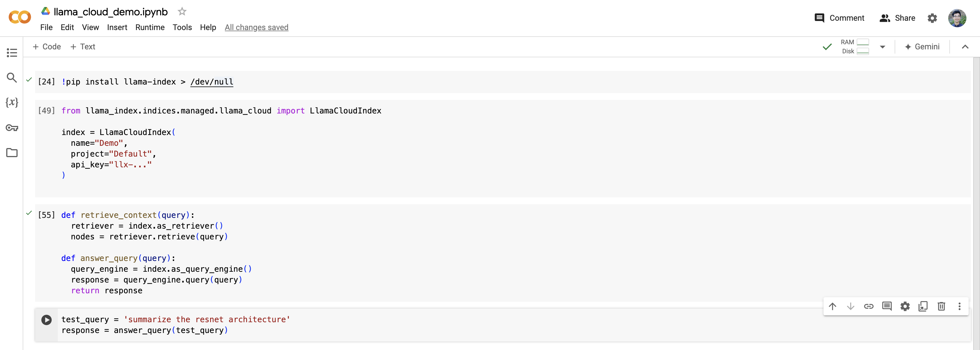Open the variables inspector panel
This screenshot has height=350, width=980.
[12, 102]
